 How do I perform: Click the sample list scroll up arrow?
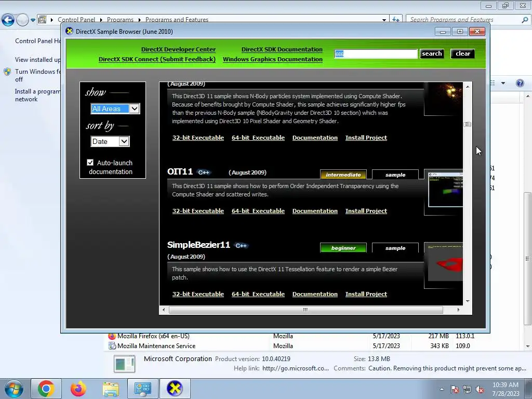468,87
